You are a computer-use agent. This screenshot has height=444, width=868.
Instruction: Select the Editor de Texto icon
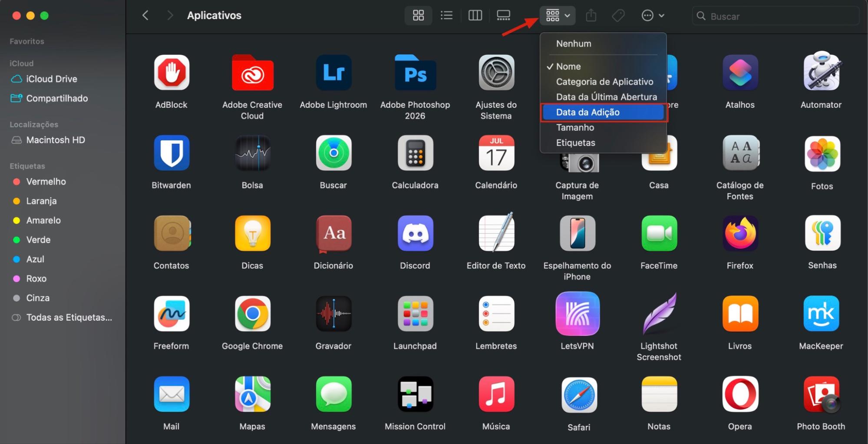pos(496,232)
